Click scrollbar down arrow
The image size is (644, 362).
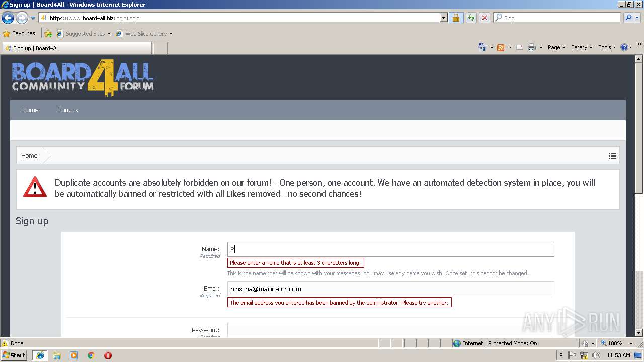[x=639, y=332]
